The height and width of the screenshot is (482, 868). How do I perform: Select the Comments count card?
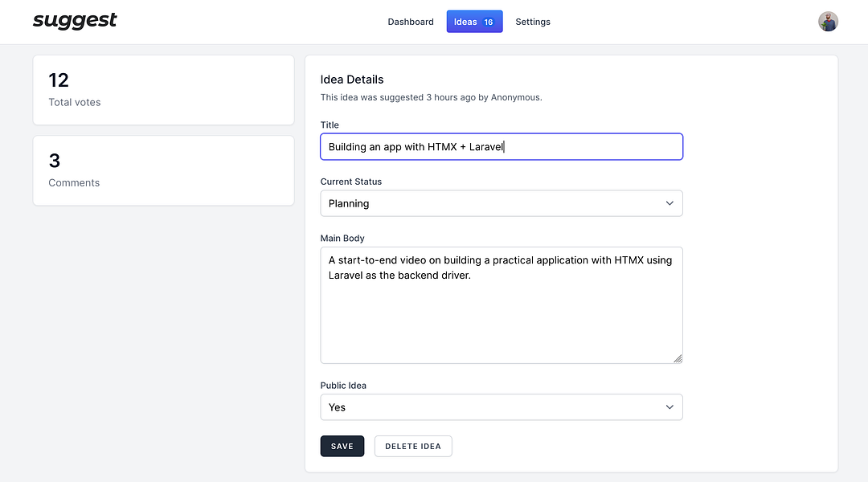tap(163, 170)
